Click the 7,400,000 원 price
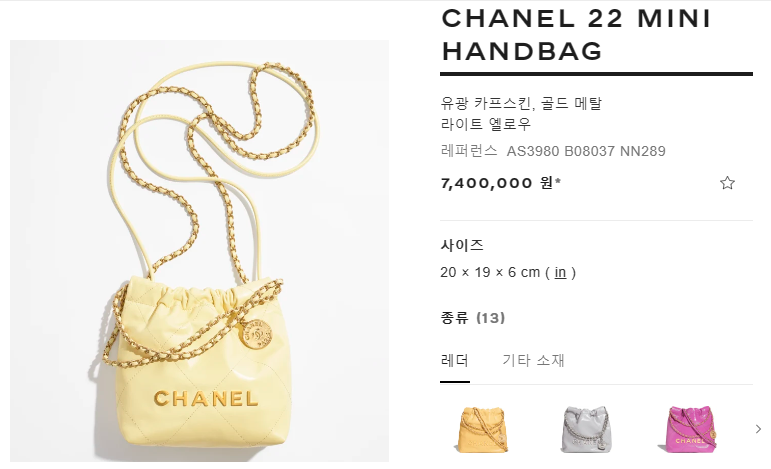Screen dimensions: 771x469 [x=501, y=183]
